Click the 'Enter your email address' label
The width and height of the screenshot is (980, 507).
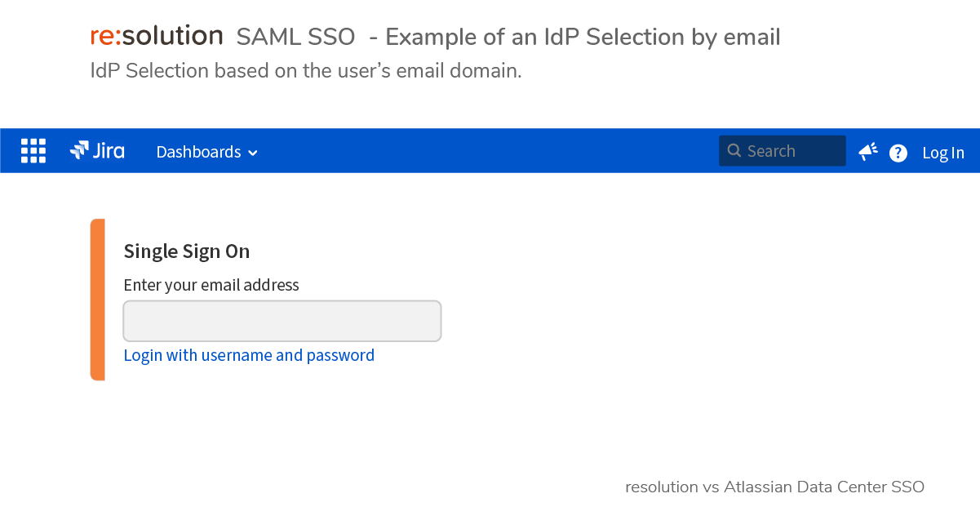coord(211,285)
